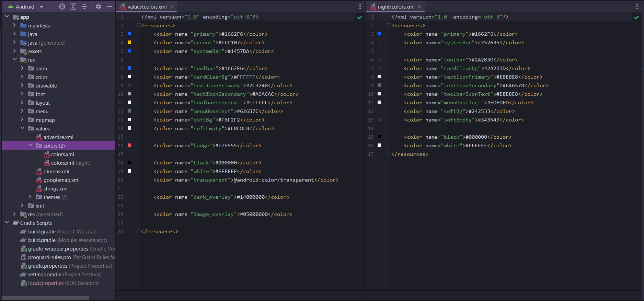Open strings.xml in the project tree
Image resolution: width=644 pixels, height=301 pixels.
coord(55,189)
